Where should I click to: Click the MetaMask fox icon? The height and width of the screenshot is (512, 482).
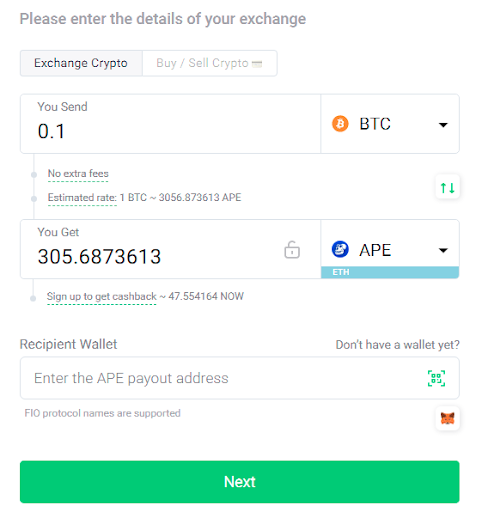click(447, 418)
